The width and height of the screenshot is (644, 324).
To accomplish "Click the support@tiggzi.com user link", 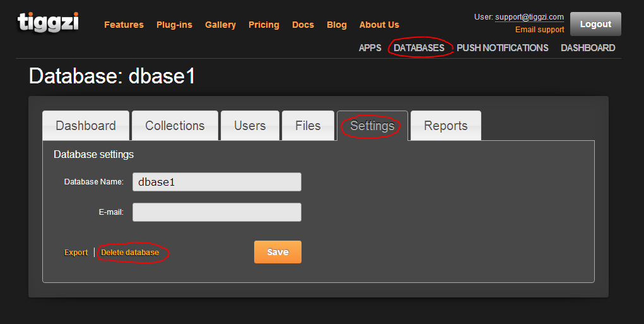I will coord(529,17).
